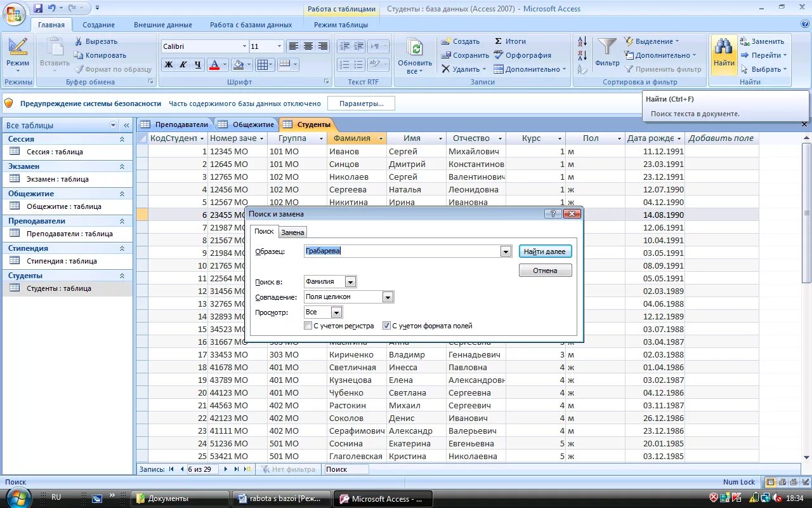Open the Внешние данные tab
The height and width of the screenshot is (508, 812).
pyautogui.click(x=163, y=25)
